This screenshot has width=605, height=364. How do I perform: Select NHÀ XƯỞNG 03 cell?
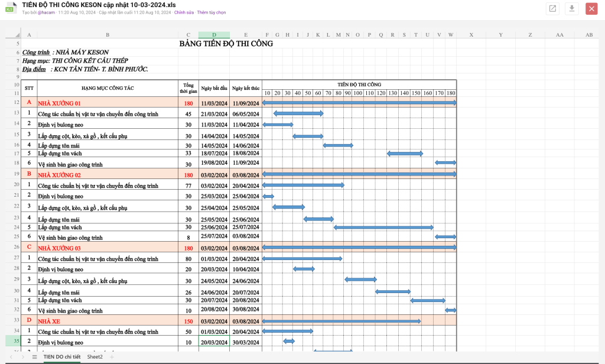pyautogui.click(x=108, y=248)
